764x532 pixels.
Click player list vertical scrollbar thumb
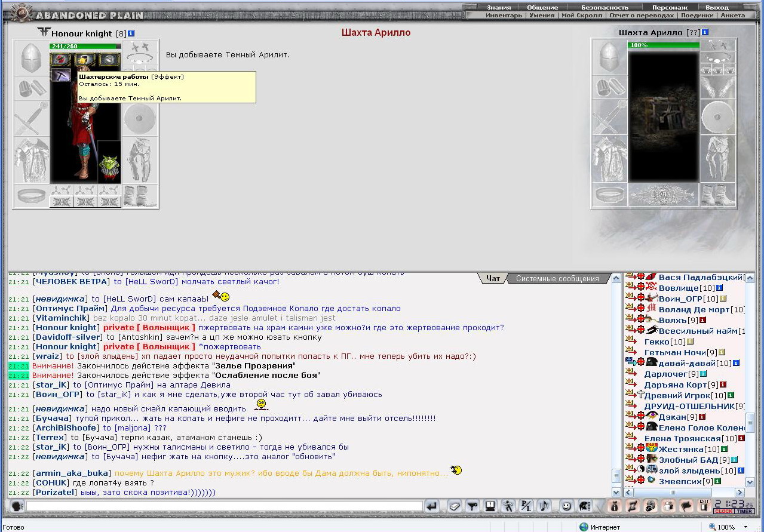tap(750, 422)
